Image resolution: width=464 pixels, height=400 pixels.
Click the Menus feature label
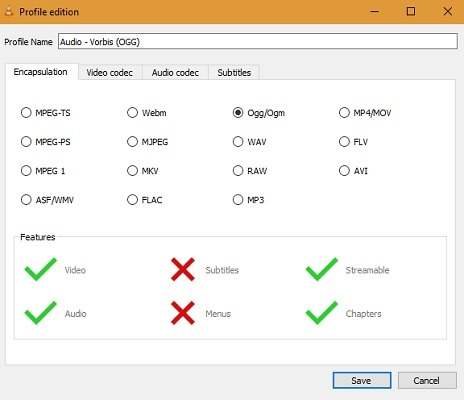[218, 314]
